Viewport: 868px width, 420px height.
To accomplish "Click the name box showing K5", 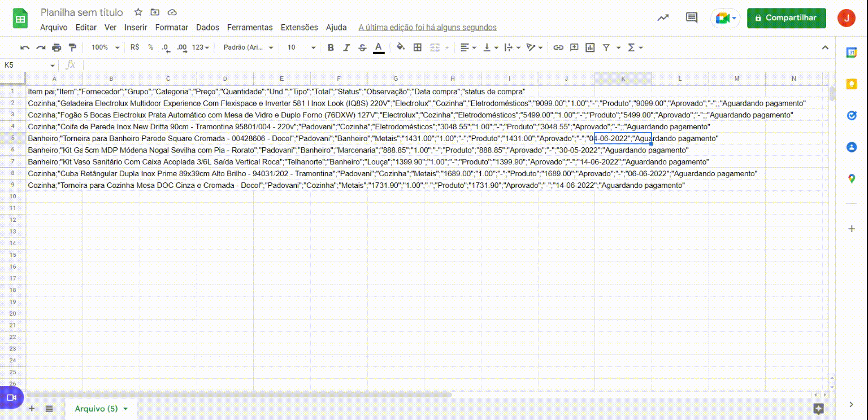I will pyautogui.click(x=29, y=65).
